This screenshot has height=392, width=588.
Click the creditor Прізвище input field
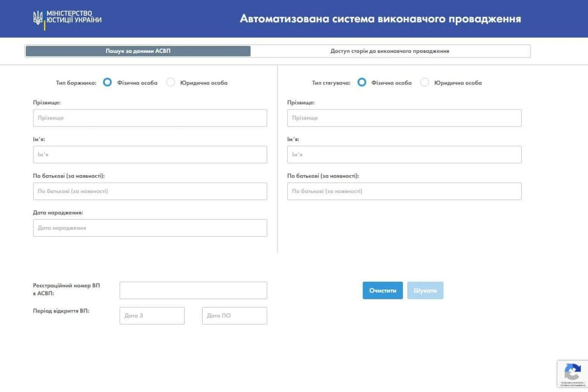point(404,118)
